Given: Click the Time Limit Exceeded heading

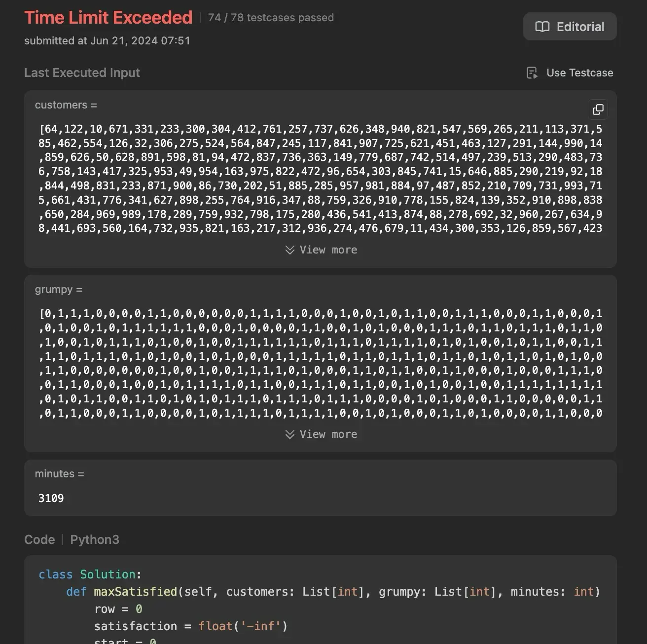Looking at the screenshot, I should click(x=108, y=18).
